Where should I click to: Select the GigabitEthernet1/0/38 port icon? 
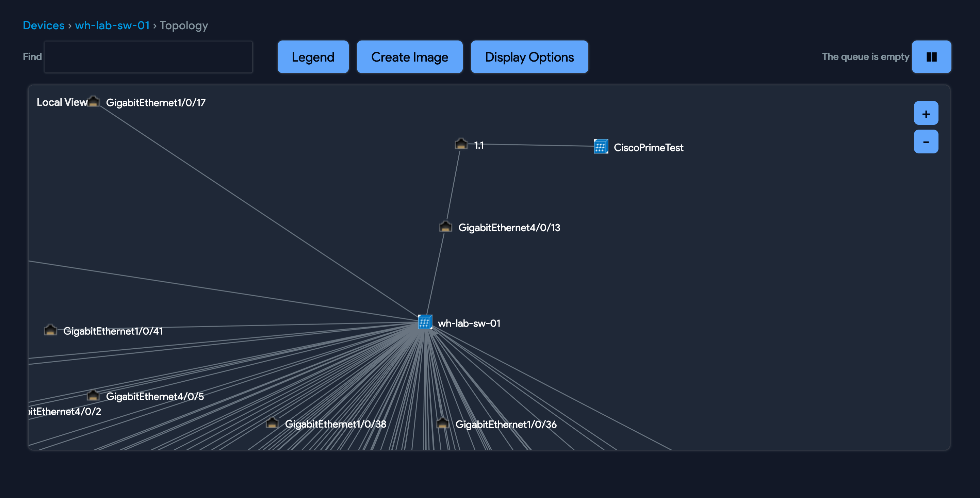[x=272, y=423]
